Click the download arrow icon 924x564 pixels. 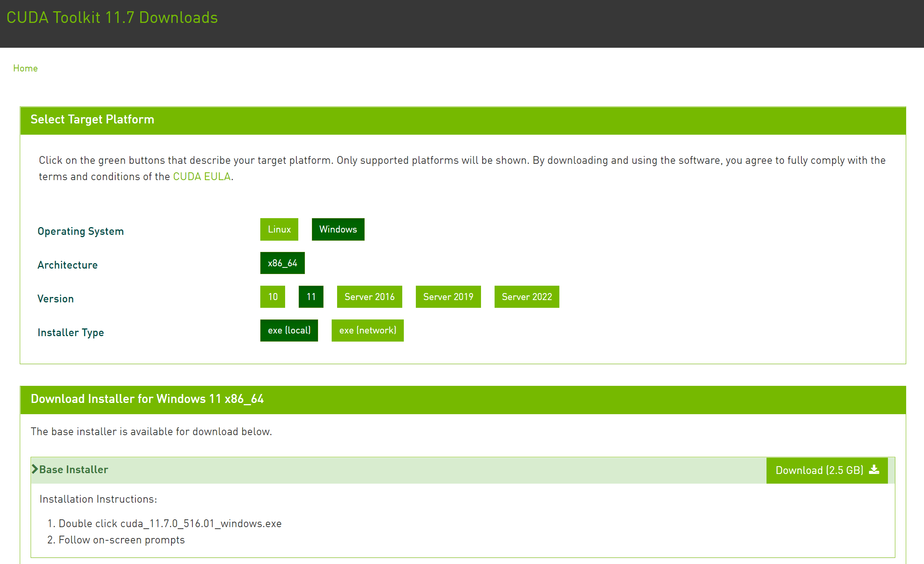click(874, 470)
